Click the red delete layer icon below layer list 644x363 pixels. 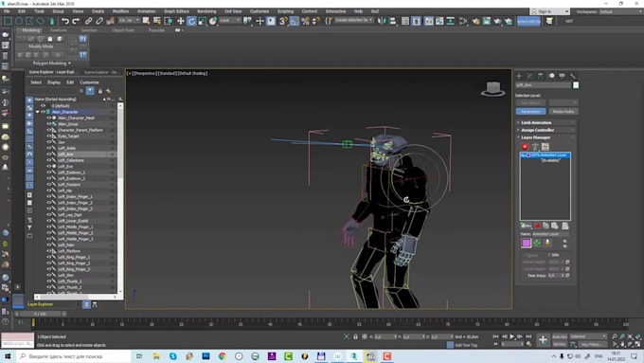click(x=537, y=226)
